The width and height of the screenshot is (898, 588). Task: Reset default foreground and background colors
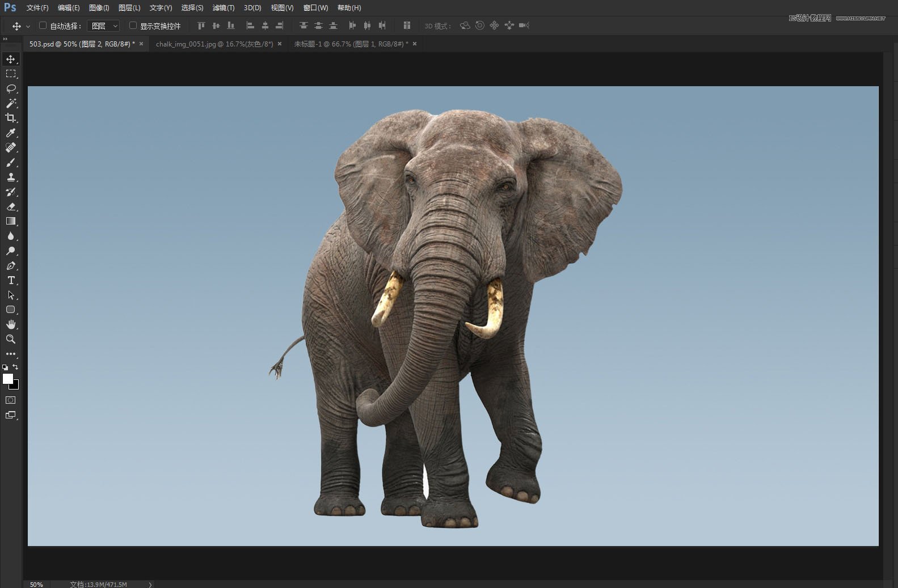click(5, 367)
